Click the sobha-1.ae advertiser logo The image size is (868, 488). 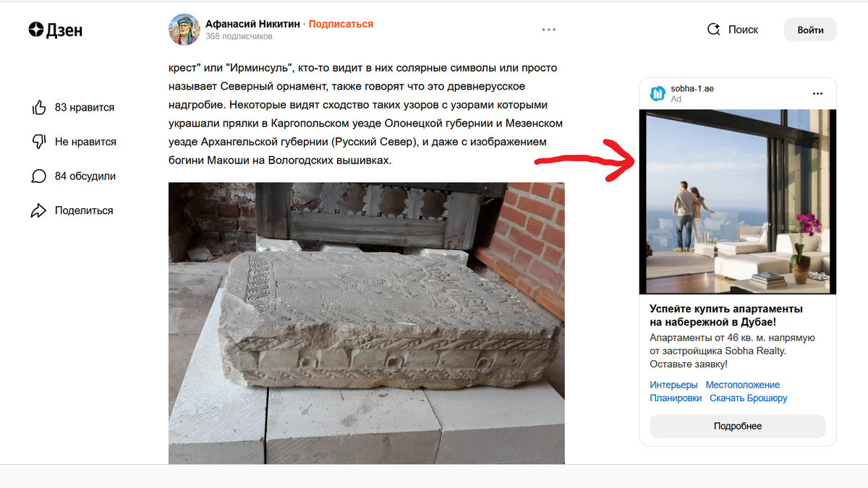click(658, 93)
